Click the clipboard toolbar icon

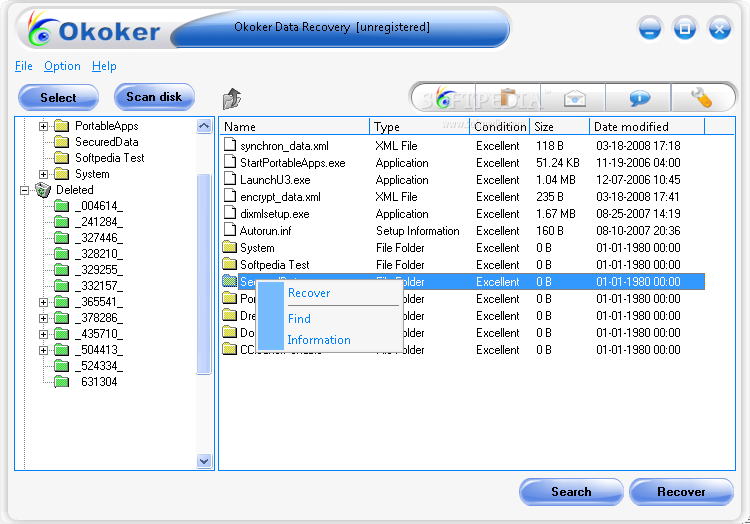click(508, 98)
